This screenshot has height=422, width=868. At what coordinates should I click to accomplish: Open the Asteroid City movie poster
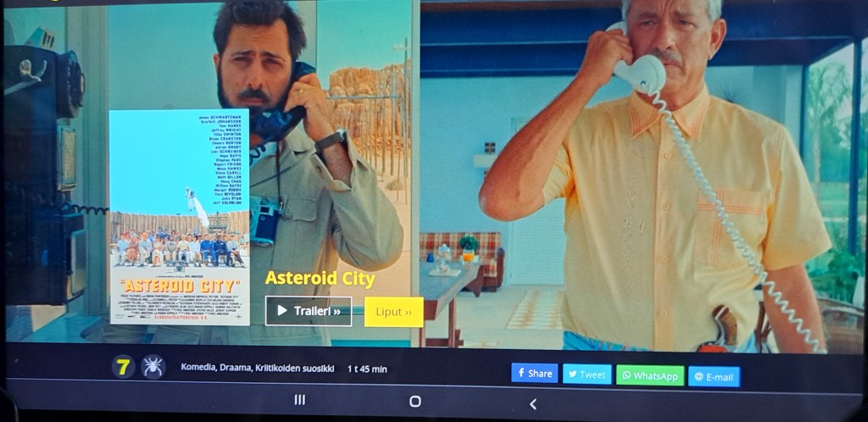[x=180, y=217]
